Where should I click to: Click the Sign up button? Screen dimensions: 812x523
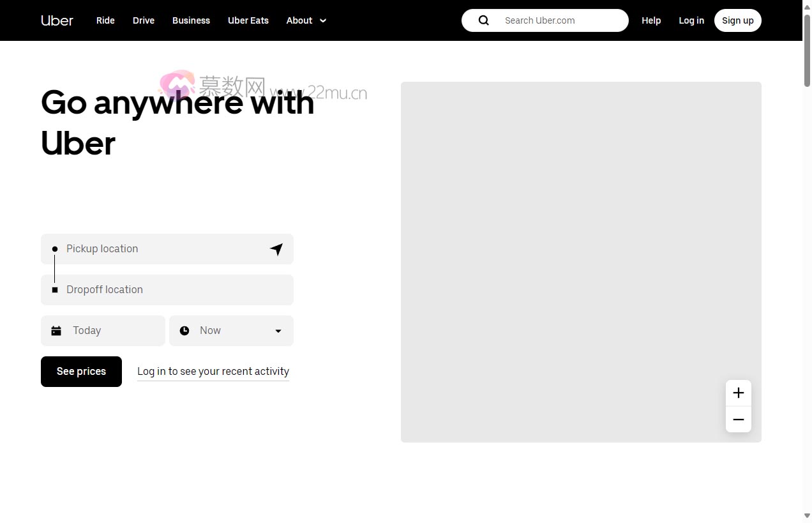pos(737,20)
